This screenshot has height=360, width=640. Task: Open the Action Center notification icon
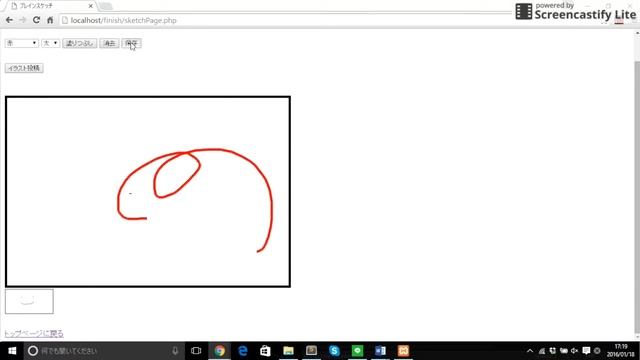tap(586, 351)
